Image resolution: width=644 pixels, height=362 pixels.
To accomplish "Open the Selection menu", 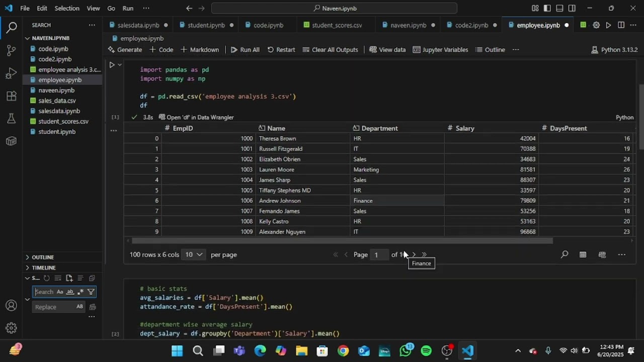I will pos(67,8).
